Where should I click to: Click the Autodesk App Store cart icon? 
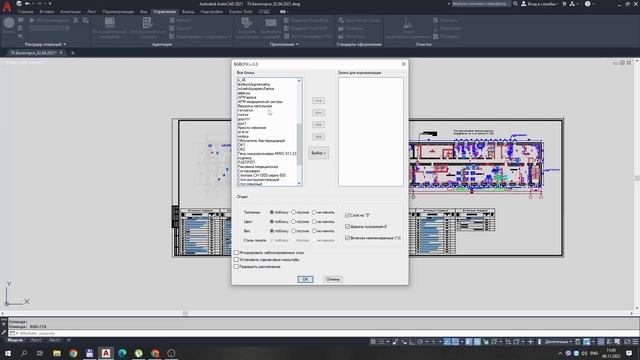click(564, 4)
